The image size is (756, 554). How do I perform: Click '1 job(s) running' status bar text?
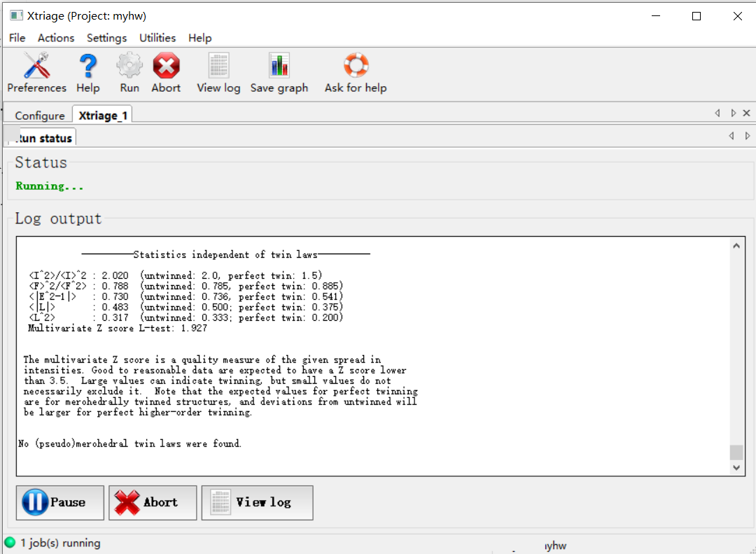click(x=60, y=543)
